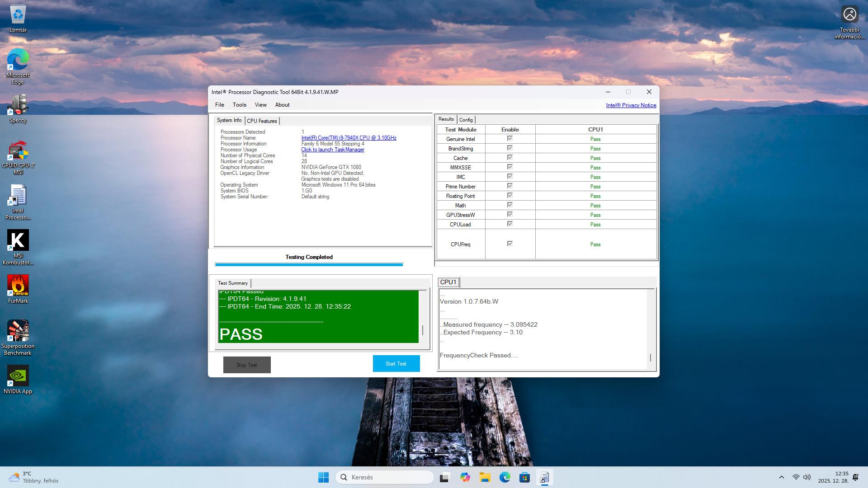Open the Tools menu

(x=239, y=105)
